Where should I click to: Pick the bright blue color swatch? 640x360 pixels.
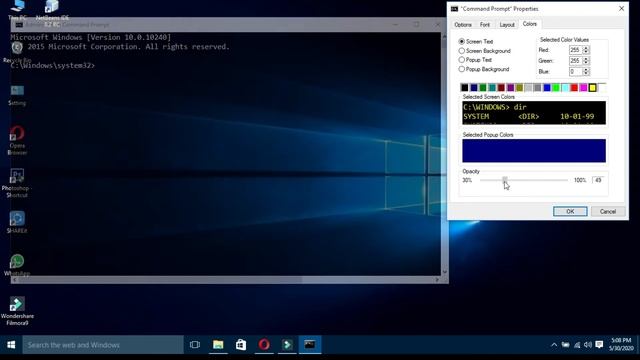click(x=547, y=87)
